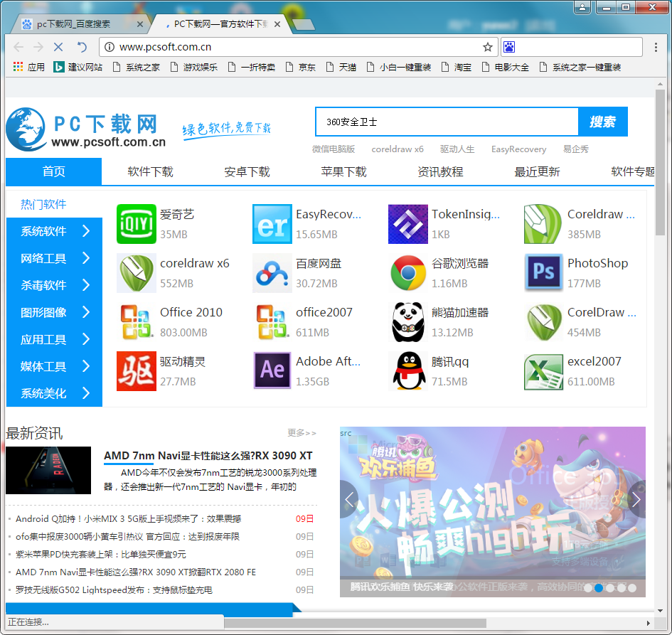This screenshot has height=635, width=672.
Task: Open the 微信电脑版 hot search link
Action: [x=334, y=149]
